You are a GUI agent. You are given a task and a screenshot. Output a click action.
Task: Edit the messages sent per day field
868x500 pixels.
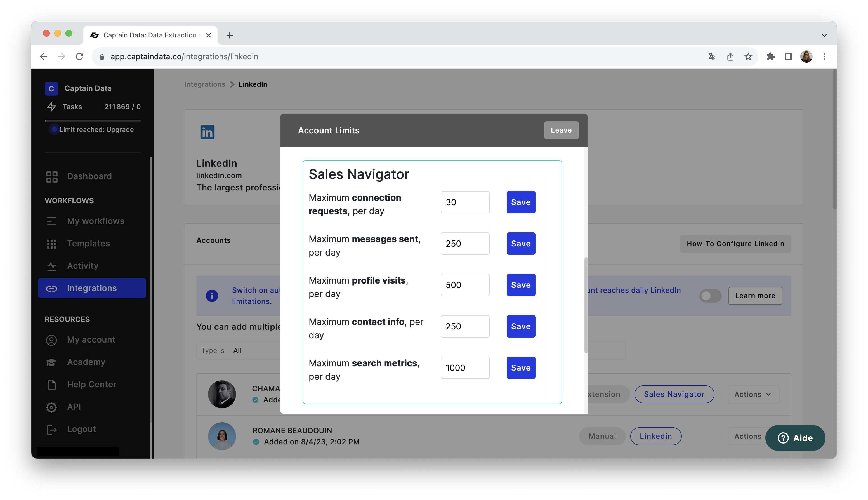coord(465,244)
